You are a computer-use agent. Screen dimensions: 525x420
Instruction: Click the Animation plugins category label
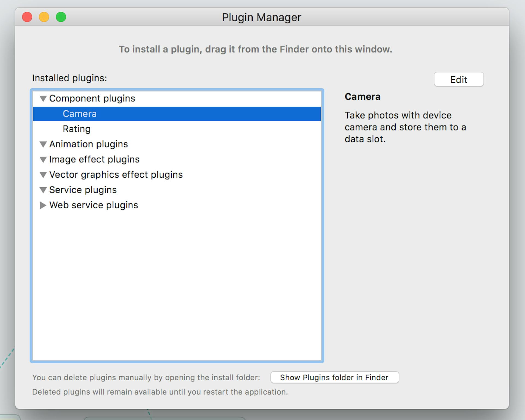coord(88,144)
